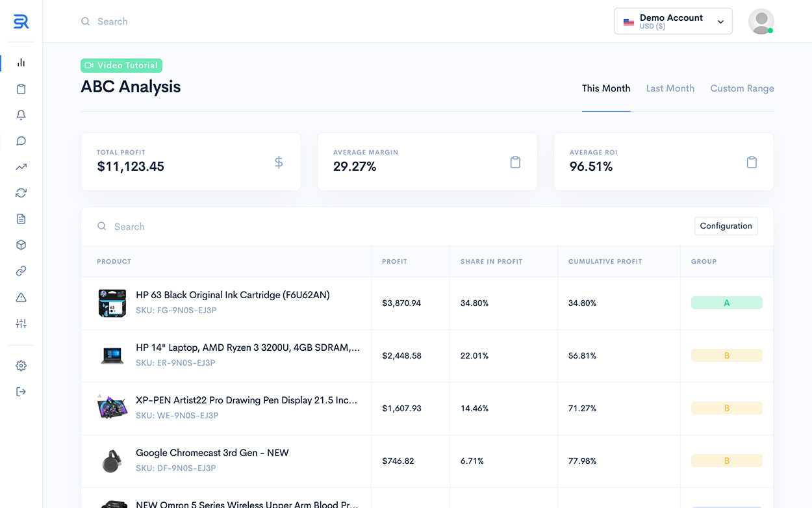The height and width of the screenshot is (508, 812).
Task: Click the logout icon in sidebar
Action: (21, 392)
